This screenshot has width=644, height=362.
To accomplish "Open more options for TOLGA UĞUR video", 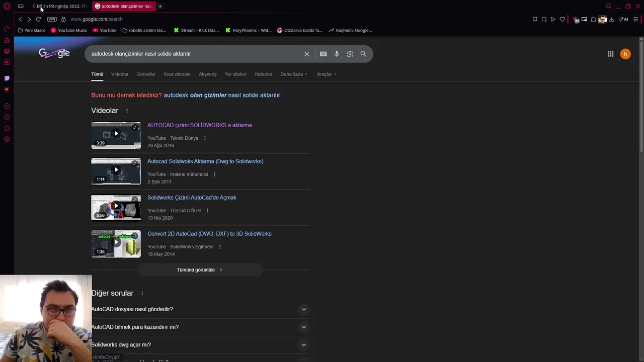I will (x=207, y=211).
